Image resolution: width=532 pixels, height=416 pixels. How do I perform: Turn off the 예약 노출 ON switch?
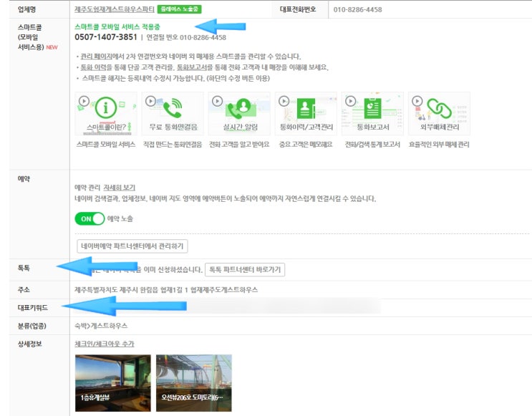pos(90,219)
